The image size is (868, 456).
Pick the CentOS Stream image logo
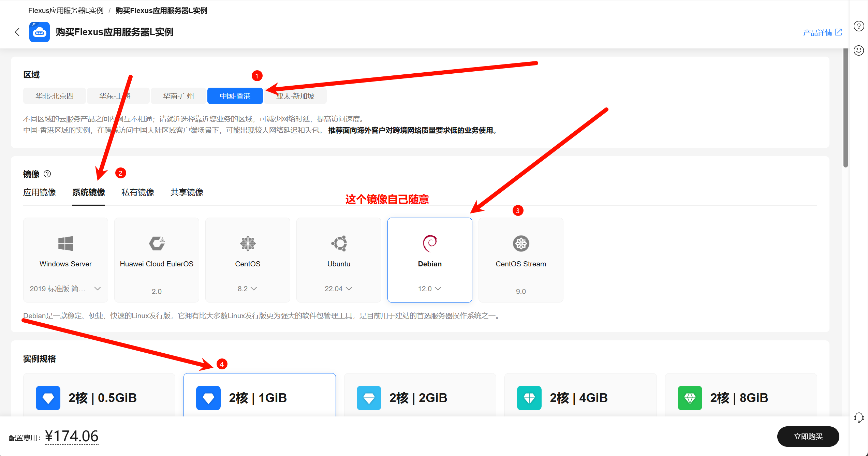click(x=521, y=244)
